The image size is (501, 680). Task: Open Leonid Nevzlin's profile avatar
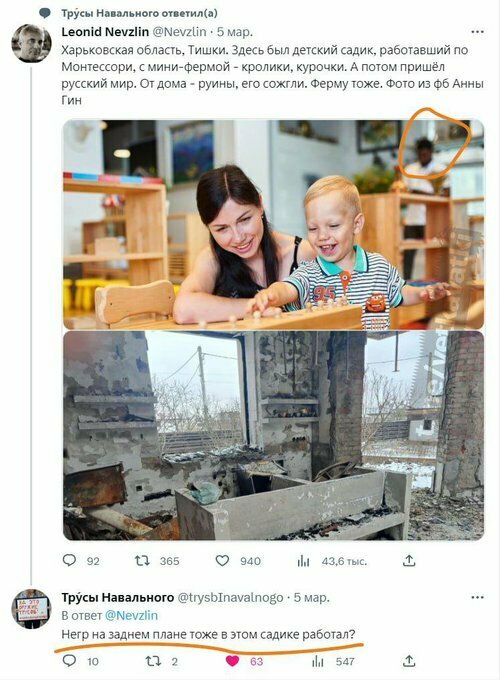point(31,43)
